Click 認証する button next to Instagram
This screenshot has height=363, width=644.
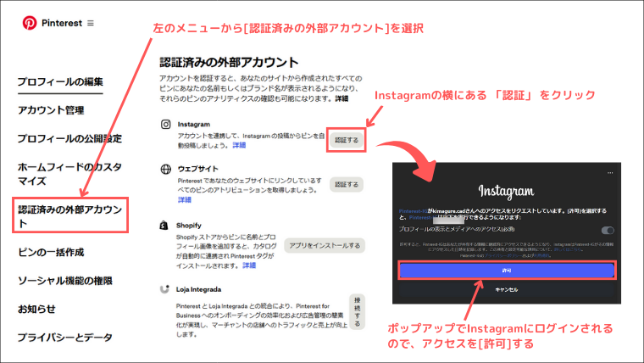click(x=347, y=140)
